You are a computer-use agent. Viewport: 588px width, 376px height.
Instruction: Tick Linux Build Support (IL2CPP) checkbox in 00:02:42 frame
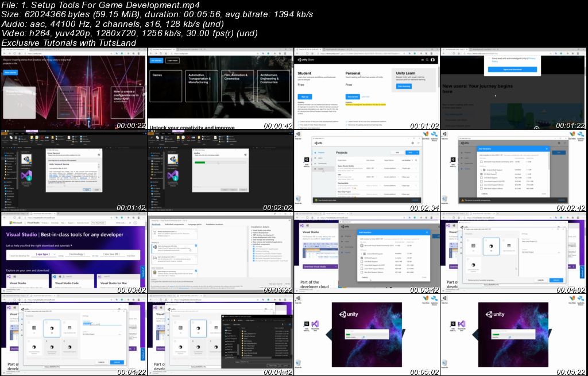[x=482, y=181]
